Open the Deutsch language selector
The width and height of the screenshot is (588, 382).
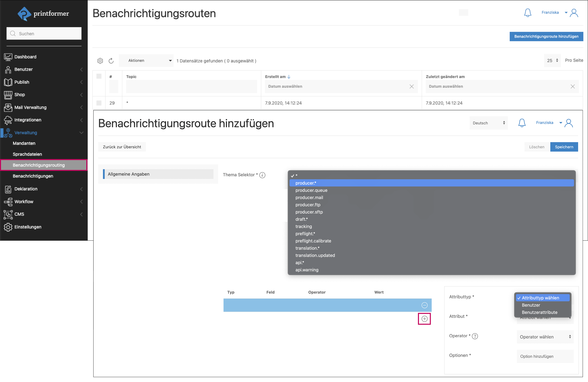coord(489,123)
